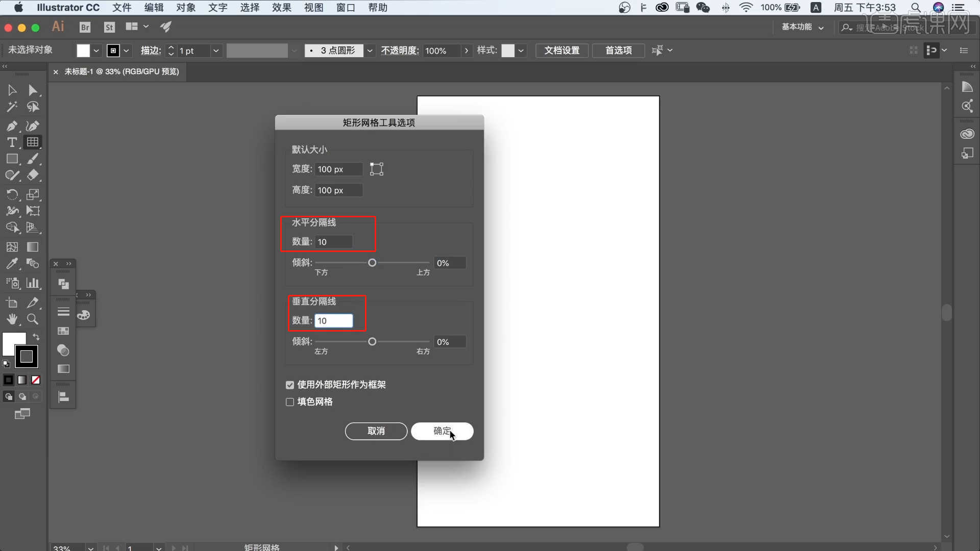
Task: Open 首选项 preferences
Action: (x=618, y=51)
